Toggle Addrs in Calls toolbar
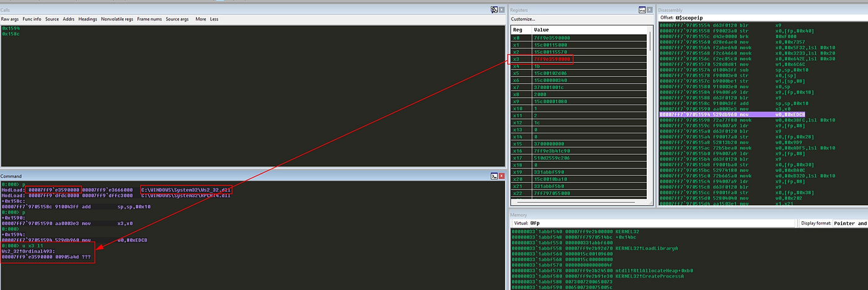 (69, 19)
